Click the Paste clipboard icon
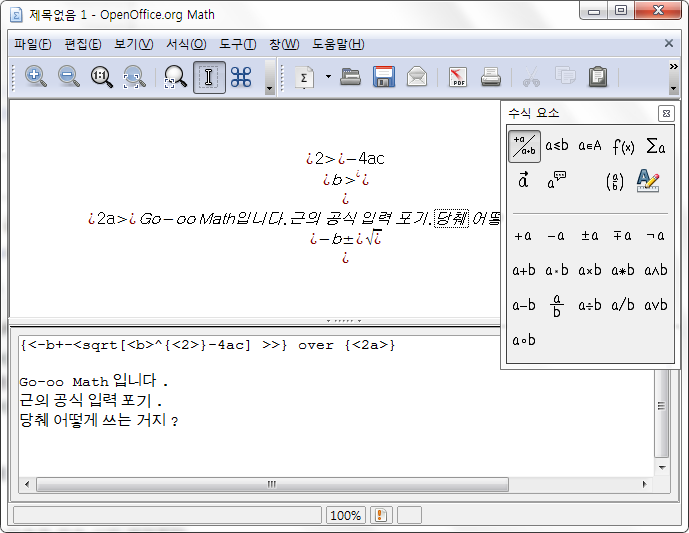689x533 pixels. point(598,77)
